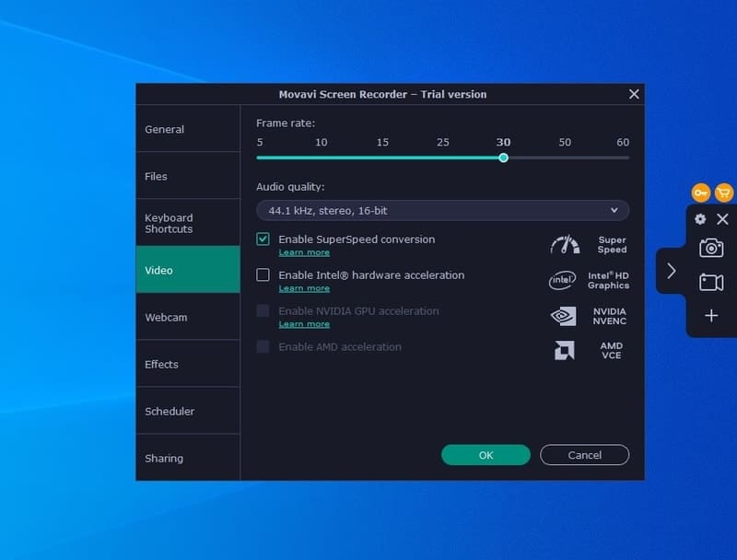Image resolution: width=737 pixels, height=560 pixels.
Task: Close the Movavi preferences dialog
Action: click(634, 94)
